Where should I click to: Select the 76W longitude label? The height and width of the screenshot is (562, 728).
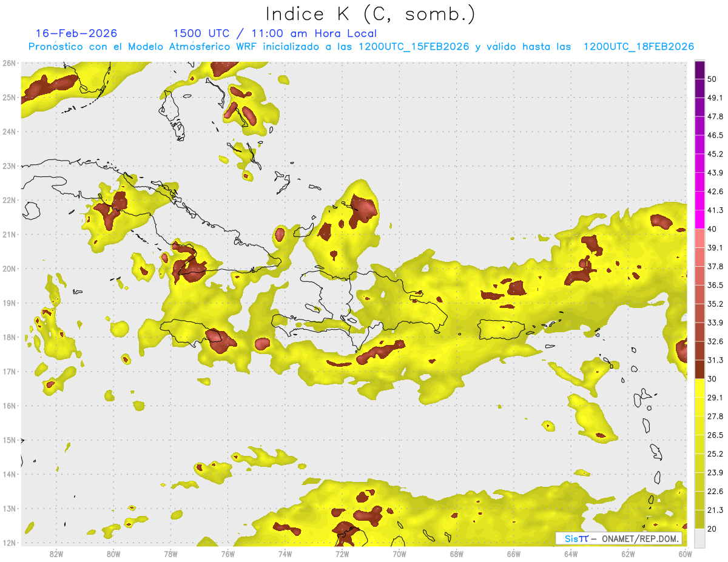click(227, 554)
